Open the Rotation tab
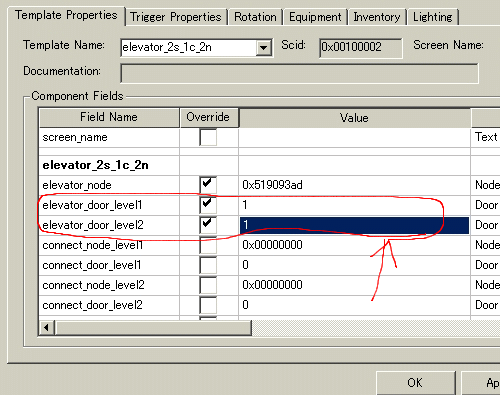The height and width of the screenshot is (395, 500). click(255, 17)
